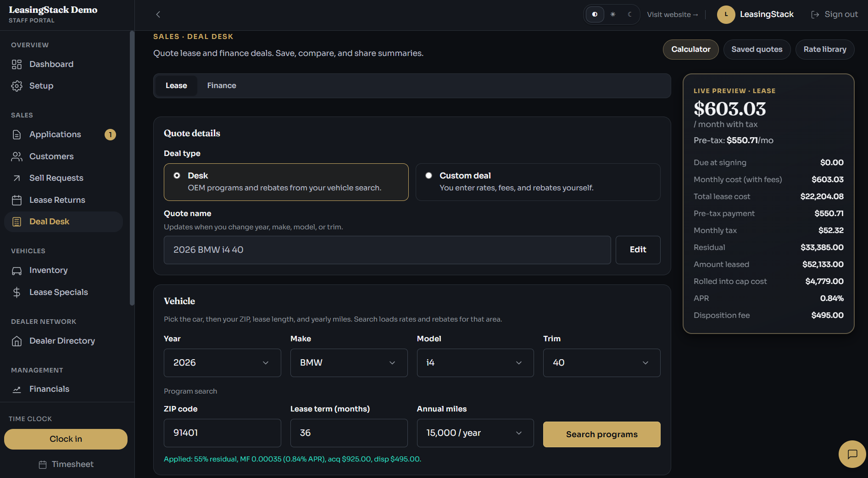This screenshot has width=868, height=478.
Task: Switch to light theme sun icon
Action: [612, 14]
